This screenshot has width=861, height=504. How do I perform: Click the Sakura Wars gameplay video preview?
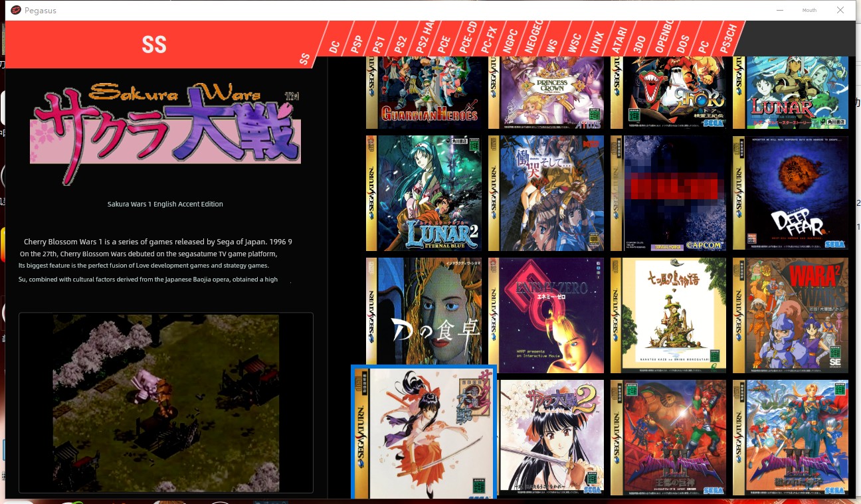[x=166, y=402]
